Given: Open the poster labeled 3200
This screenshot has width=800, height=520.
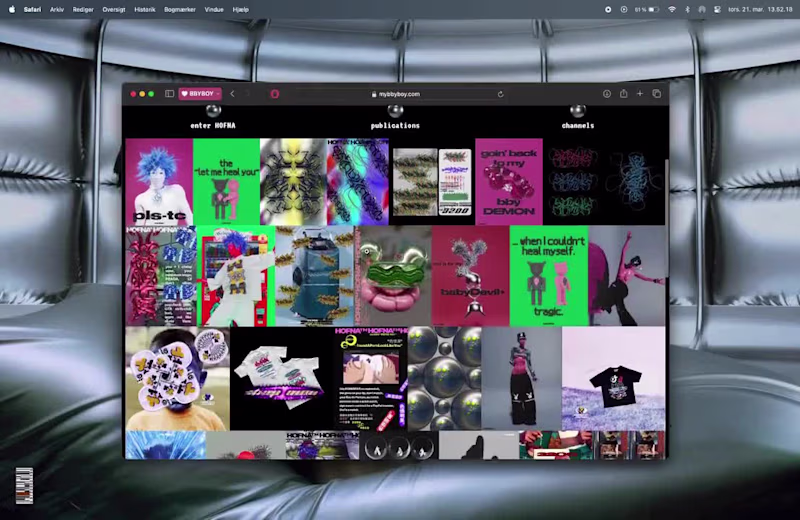Looking at the screenshot, I should pos(455,182).
